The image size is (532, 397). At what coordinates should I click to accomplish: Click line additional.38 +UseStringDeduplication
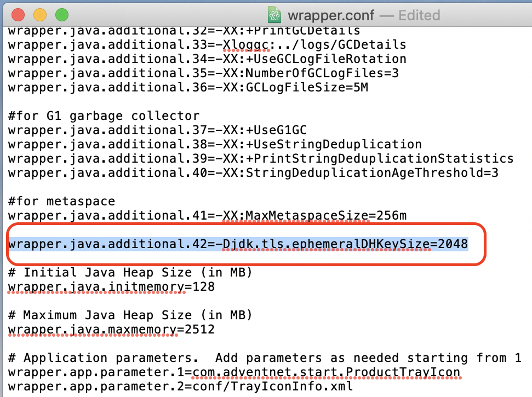point(215,145)
